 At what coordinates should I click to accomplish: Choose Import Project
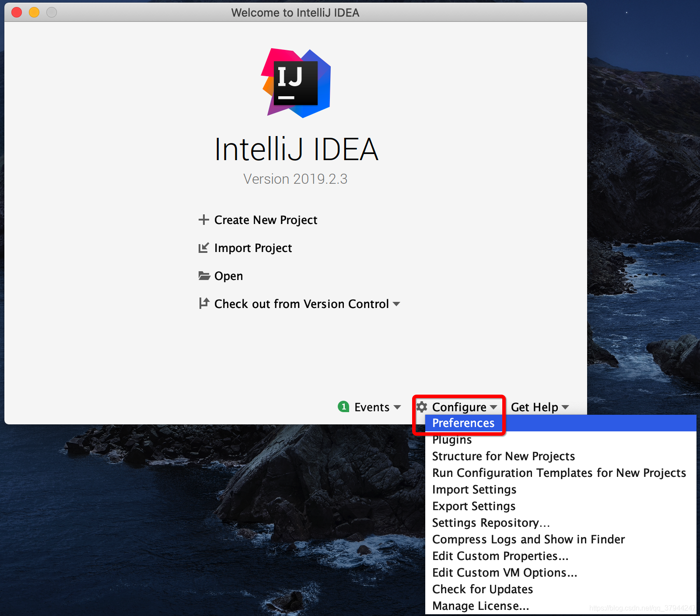253,248
